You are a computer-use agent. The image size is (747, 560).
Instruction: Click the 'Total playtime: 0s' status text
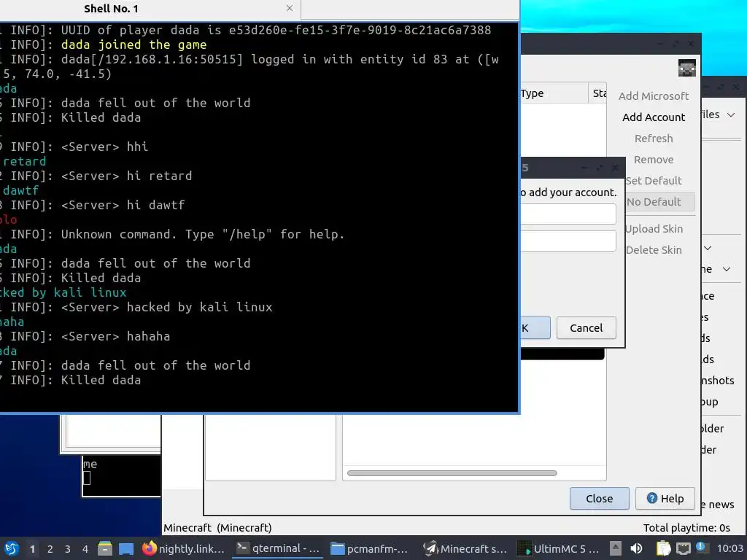[x=686, y=528]
